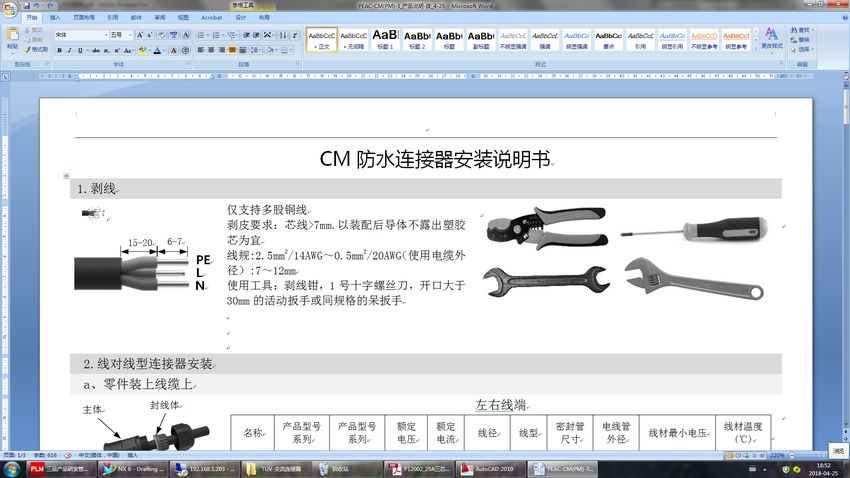Add a character border
850x478 pixels.
coord(186,35)
